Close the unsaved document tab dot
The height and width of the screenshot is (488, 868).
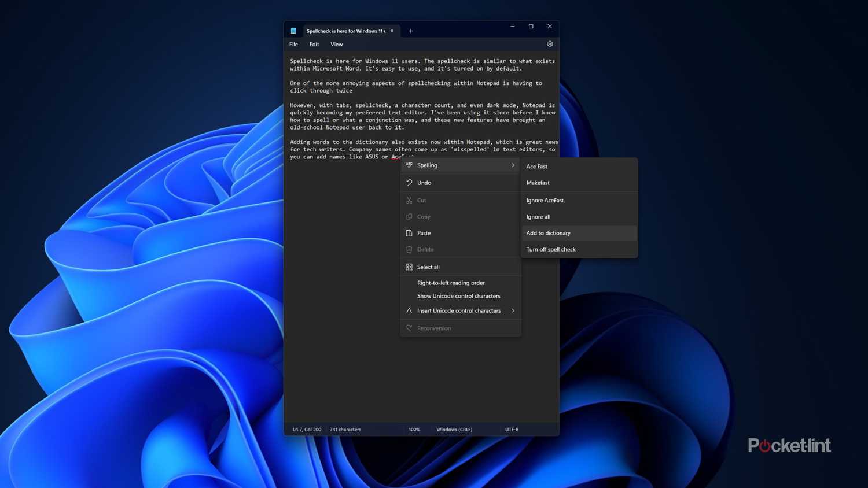(392, 31)
